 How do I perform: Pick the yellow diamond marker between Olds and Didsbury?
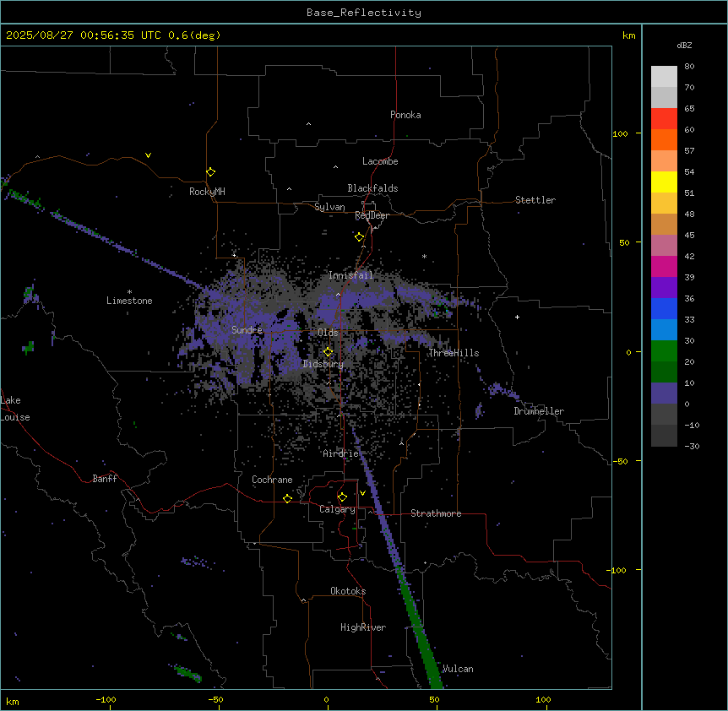[x=329, y=352]
